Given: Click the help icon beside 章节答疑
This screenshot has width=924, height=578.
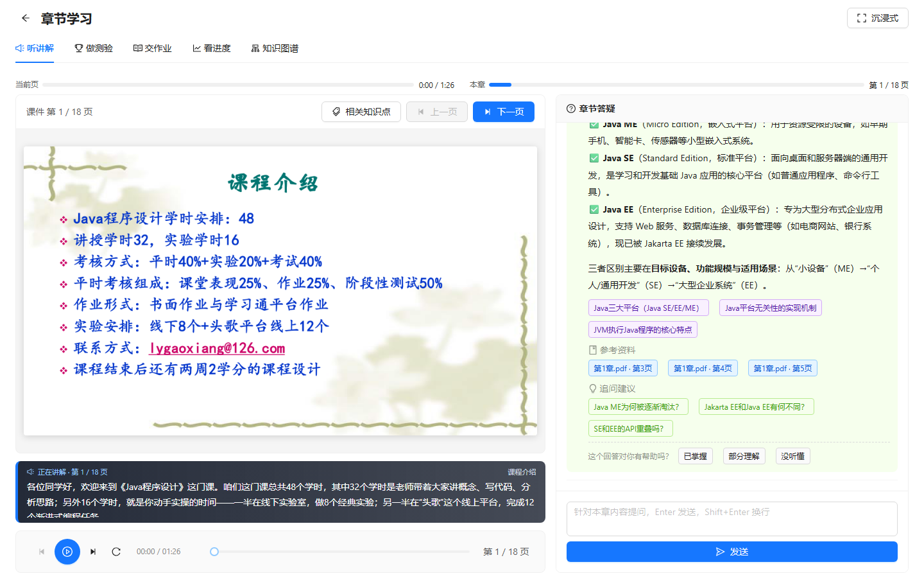Looking at the screenshot, I should point(571,109).
